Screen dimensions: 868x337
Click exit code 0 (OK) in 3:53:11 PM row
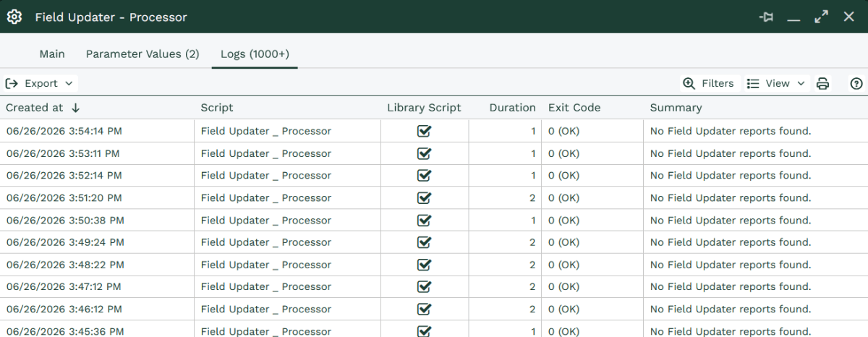564,153
